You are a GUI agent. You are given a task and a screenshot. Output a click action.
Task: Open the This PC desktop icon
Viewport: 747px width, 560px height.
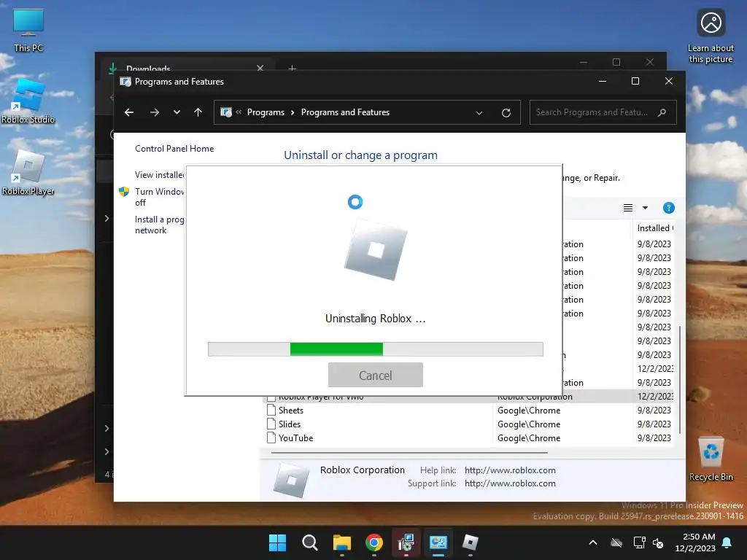28,30
